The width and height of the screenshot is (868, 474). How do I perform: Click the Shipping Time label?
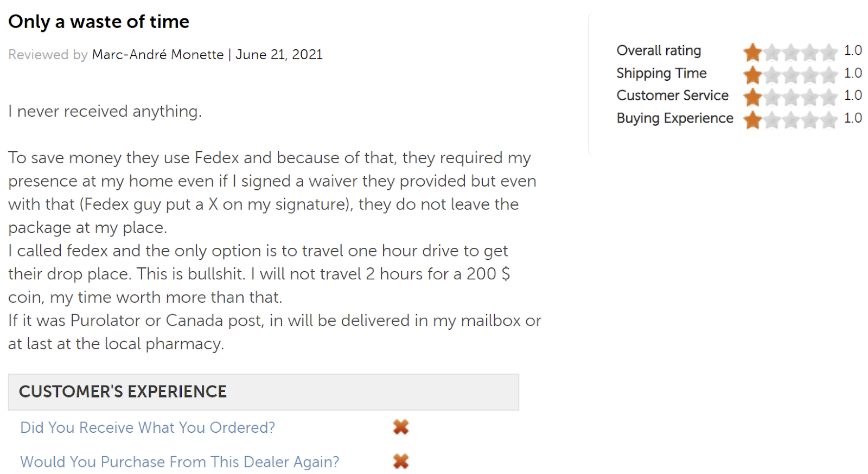pyautogui.click(x=661, y=73)
